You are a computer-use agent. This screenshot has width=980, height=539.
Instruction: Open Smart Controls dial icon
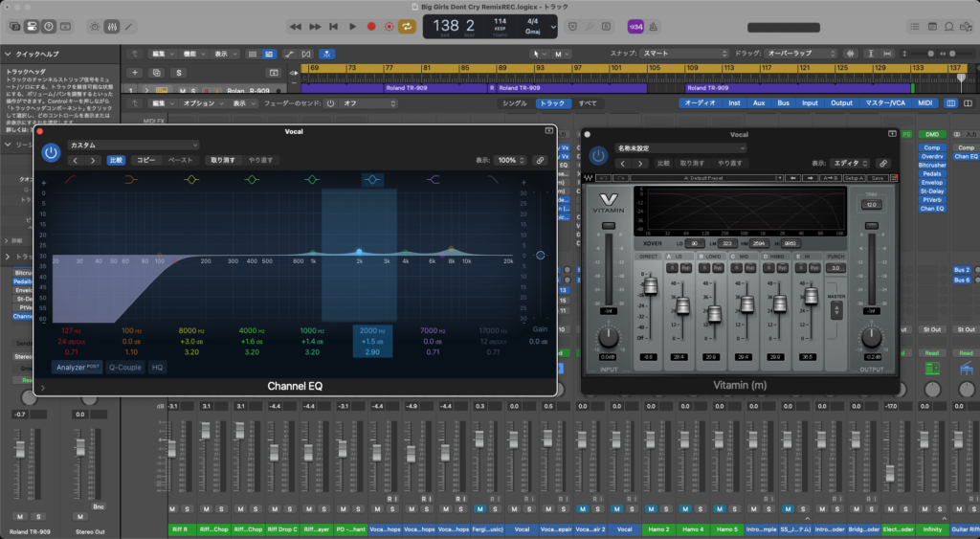click(95, 26)
